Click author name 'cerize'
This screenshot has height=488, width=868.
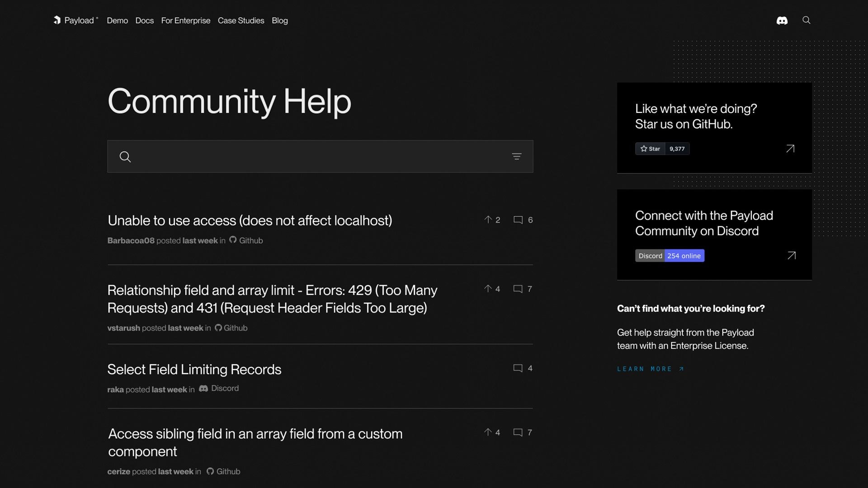[x=119, y=472]
